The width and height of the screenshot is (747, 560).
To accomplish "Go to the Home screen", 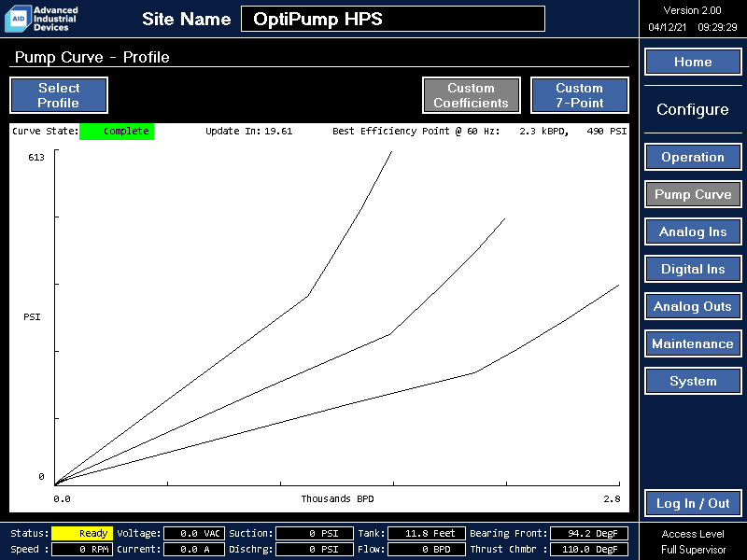I will [693, 62].
